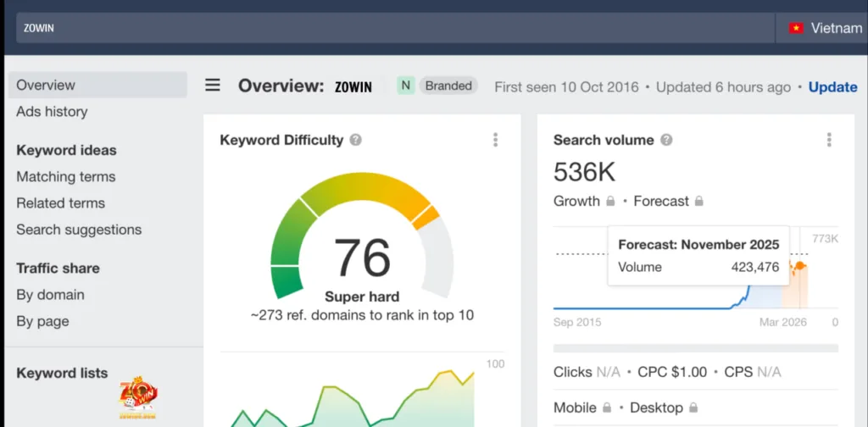Click the Update link
The image size is (868, 427).
pos(832,87)
